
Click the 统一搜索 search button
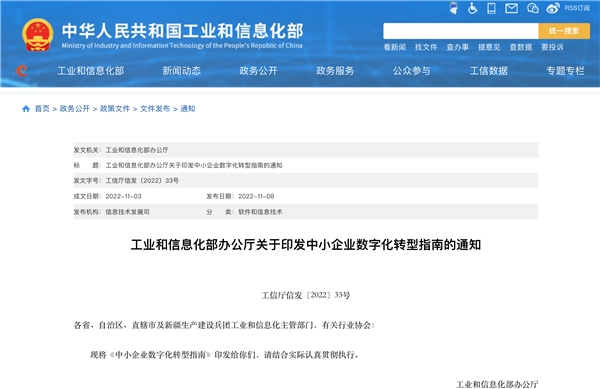point(564,31)
